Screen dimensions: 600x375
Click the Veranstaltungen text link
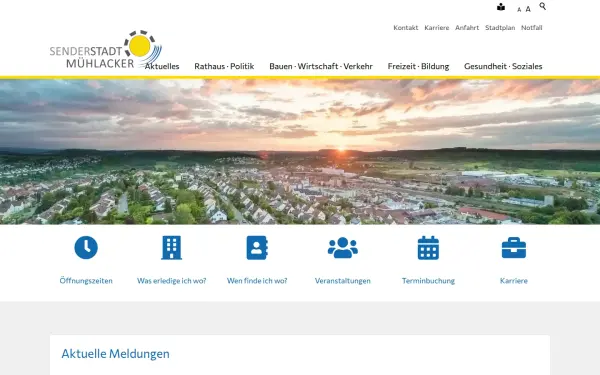[342, 280]
